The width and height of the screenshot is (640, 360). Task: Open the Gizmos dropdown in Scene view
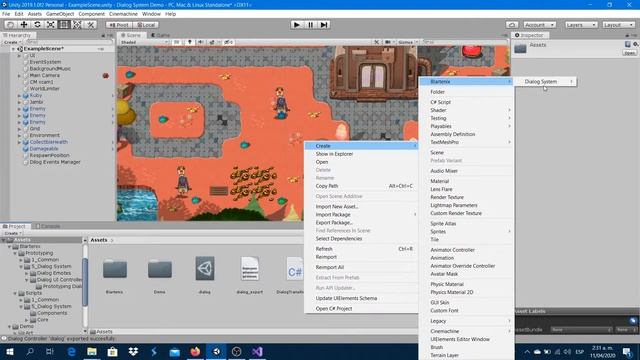click(407, 42)
